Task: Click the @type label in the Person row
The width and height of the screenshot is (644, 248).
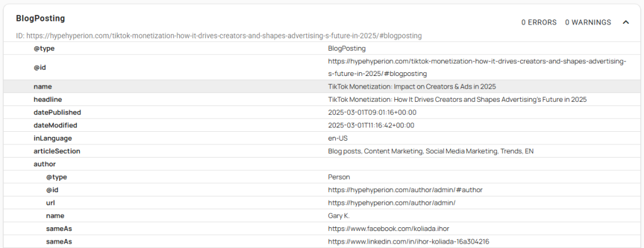Action: tap(56, 177)
